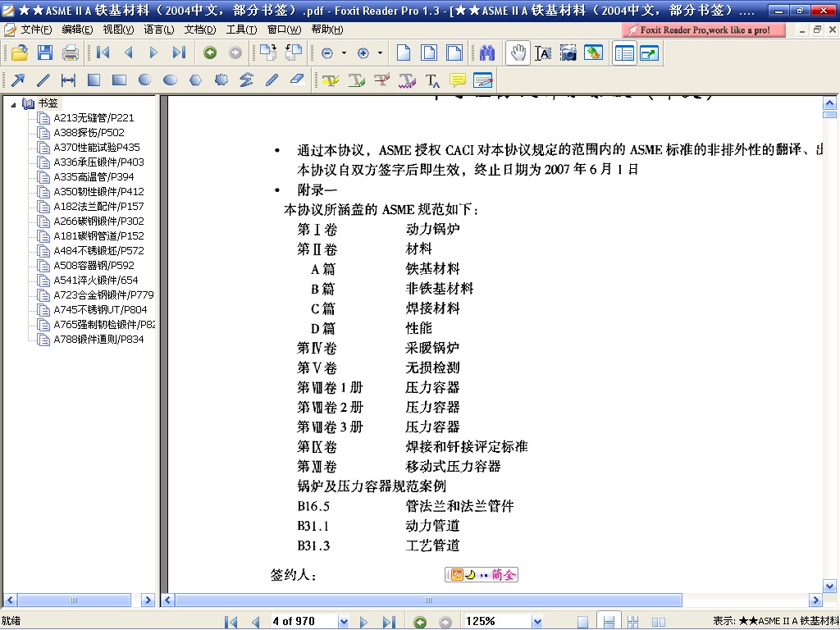Select the text selection tool
Screen dimensions: 840x630
[543, 52]
